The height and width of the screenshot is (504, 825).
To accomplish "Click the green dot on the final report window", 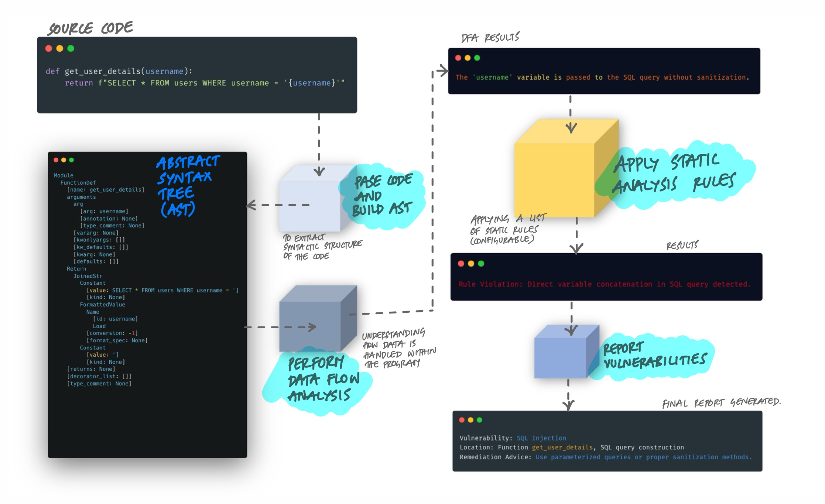I will pos(479,420).
